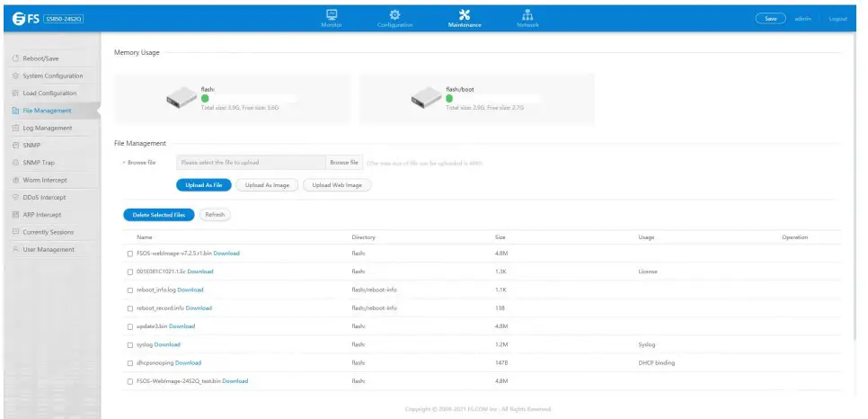Click the Directory column header
This screenshot has width=868, height=419.
[363, 237]
